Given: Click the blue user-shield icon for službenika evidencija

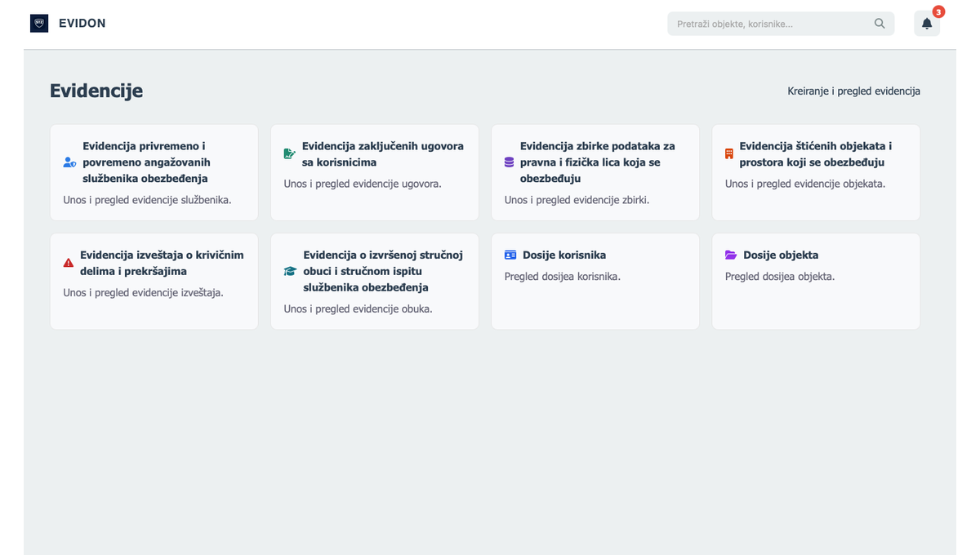Looking at the screenshot, I should (x=69, y=162).
